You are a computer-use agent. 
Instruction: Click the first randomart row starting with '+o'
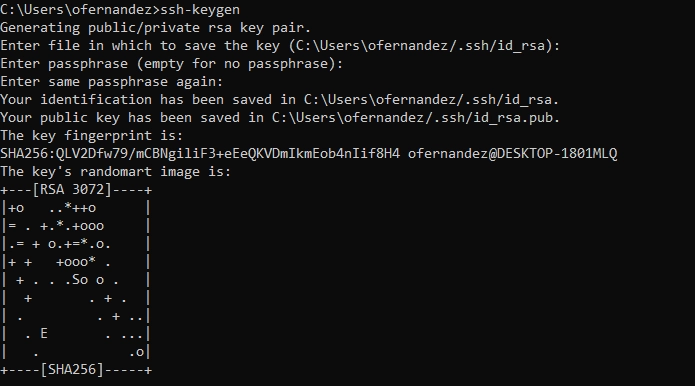[76, 208]
